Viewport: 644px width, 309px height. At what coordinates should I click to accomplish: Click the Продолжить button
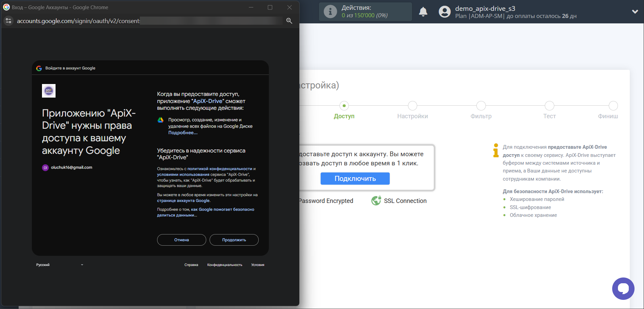[x=234, y=240]
